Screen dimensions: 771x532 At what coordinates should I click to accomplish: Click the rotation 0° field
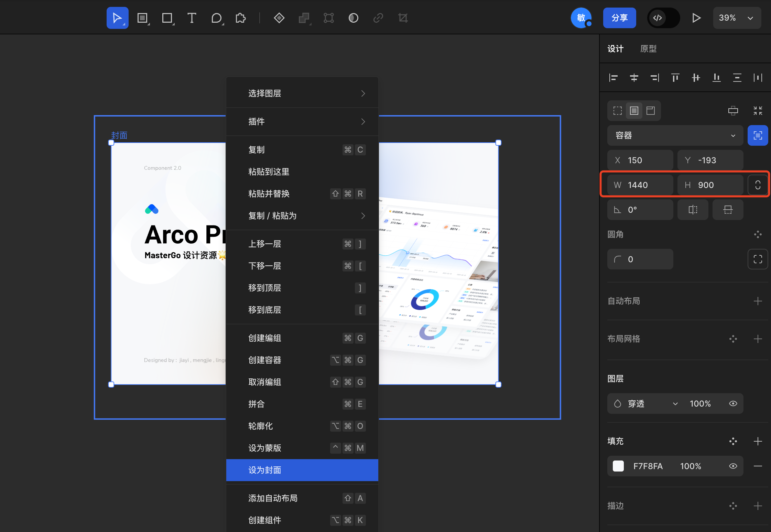click(x=640, y=210)
